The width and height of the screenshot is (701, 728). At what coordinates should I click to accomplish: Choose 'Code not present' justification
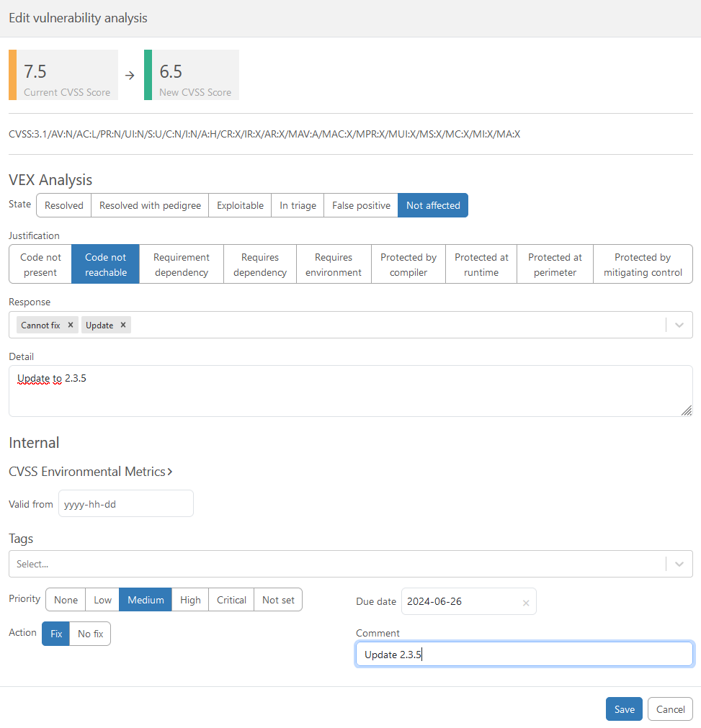(40, 264)
